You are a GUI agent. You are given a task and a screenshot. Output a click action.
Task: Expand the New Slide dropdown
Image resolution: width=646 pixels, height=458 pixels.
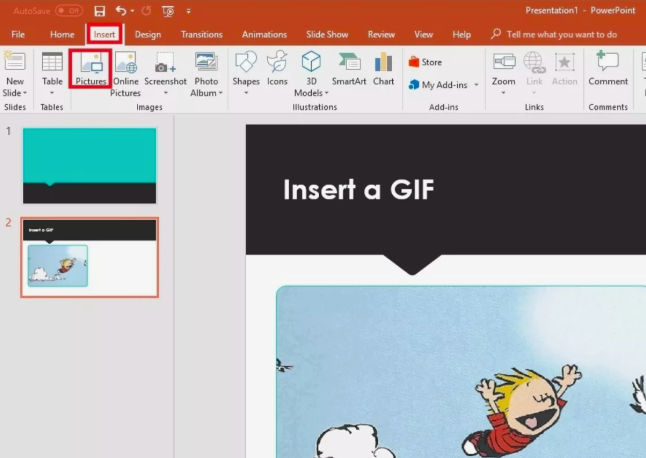15,93
